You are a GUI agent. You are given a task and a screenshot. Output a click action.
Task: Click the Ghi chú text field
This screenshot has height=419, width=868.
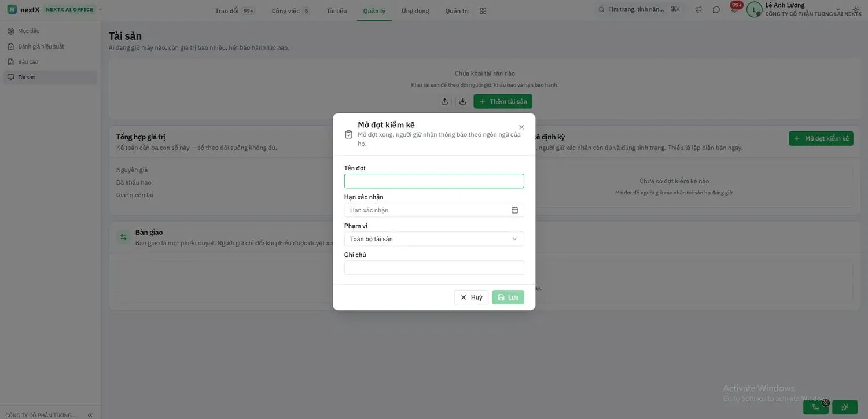[434, 268]
